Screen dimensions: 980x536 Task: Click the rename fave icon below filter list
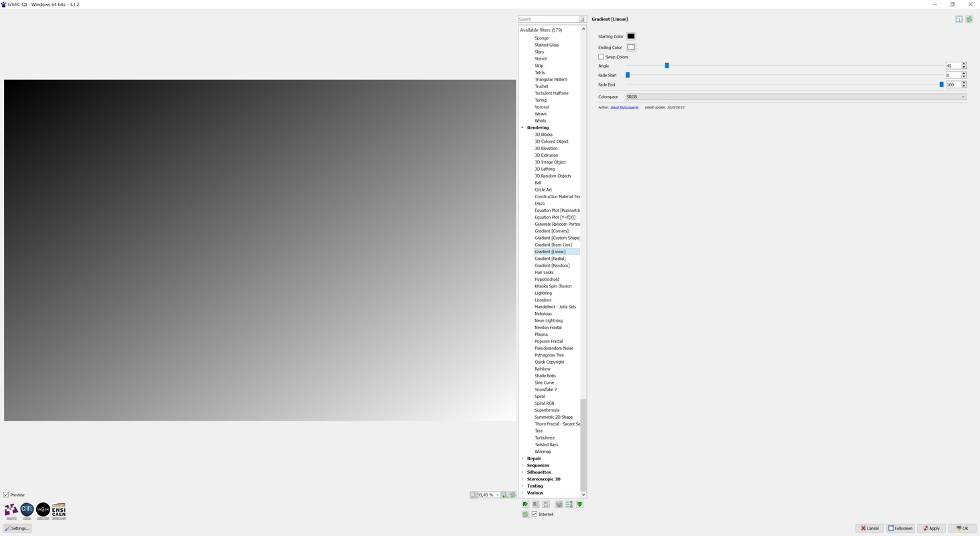(546, 504)
